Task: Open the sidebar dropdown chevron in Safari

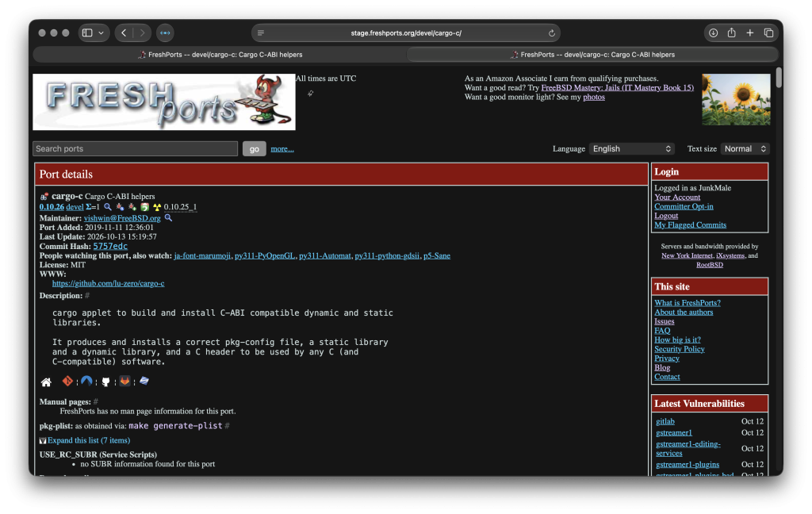Action: [x=101, y=33]
